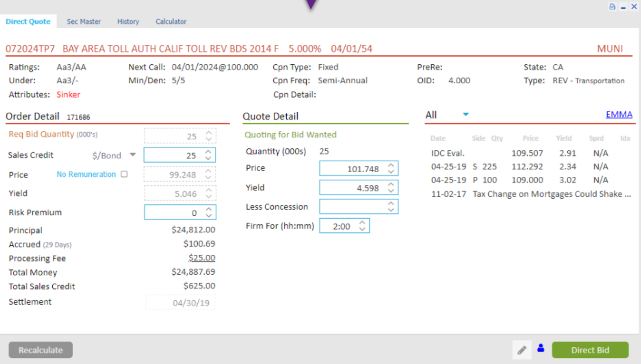Click the pencil edit icon
The image size is (641, 364).
click(522, 350)
